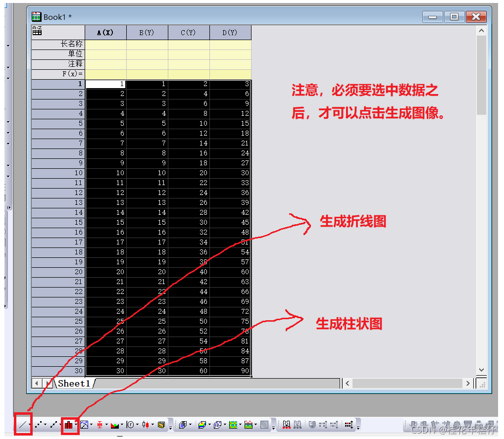
Task: Select the 单位 row label
Action: tap(58, 54)
